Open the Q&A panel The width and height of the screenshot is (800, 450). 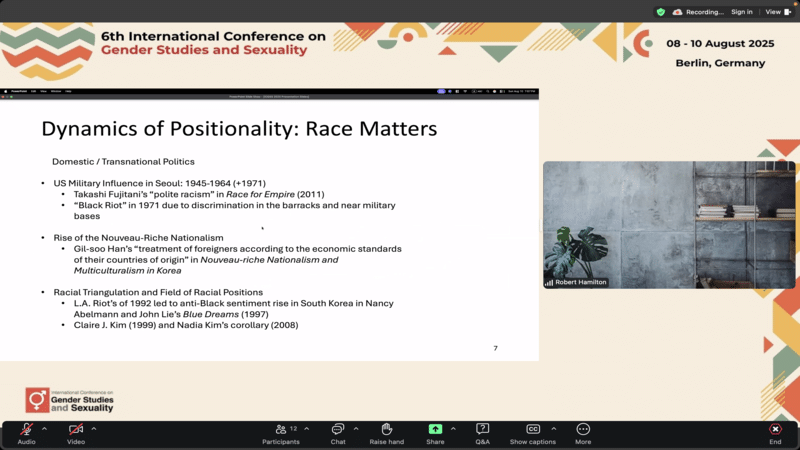pyautogui.click(x=483, y=429)
